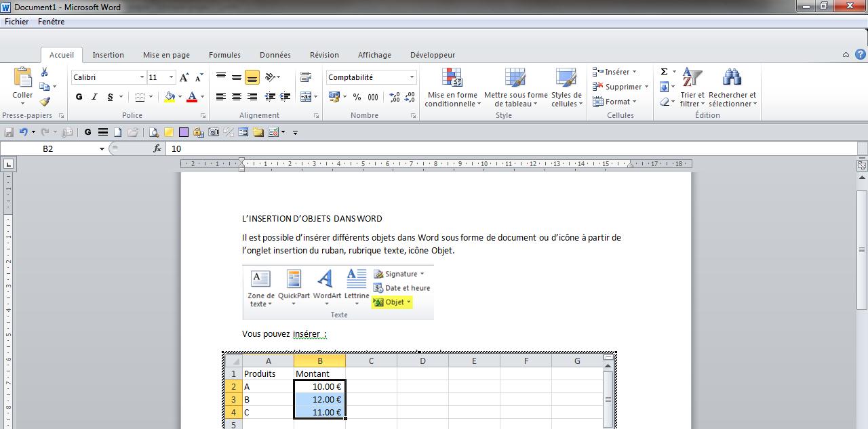Decrease the cell indent
Viewport: 868px width, 429px height.
(270, 97)
